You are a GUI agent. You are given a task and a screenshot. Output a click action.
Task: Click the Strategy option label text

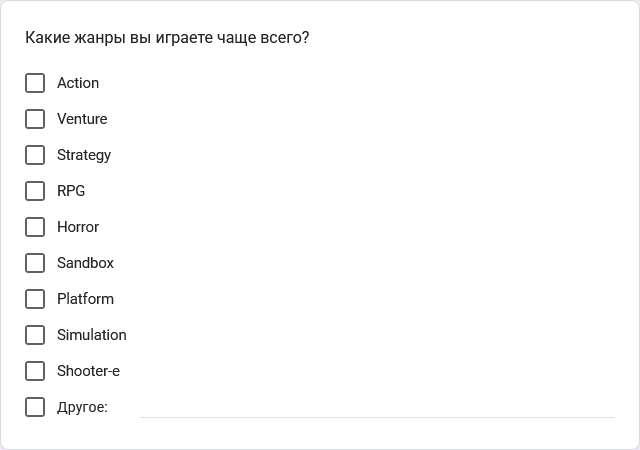[84, 155]
